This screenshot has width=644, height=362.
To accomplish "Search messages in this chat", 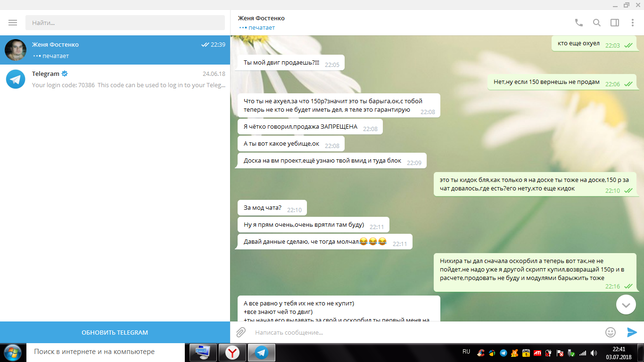I will pos(596,23).
